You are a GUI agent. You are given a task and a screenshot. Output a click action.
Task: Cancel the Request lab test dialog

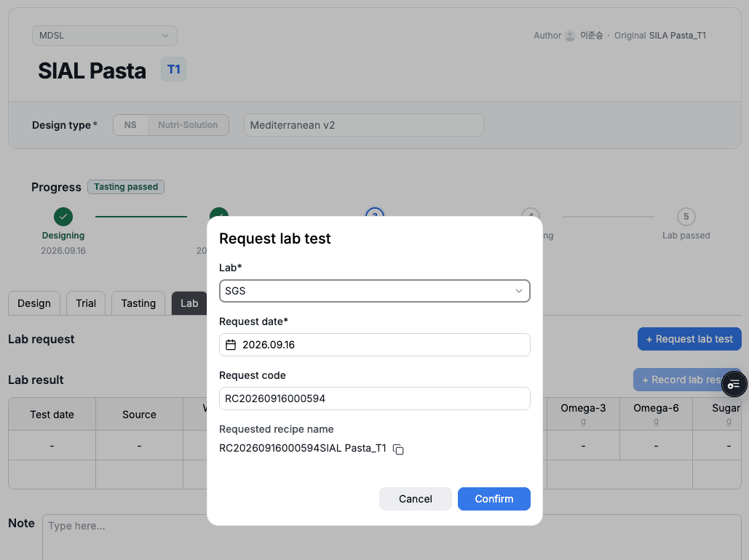coord(416,499)
